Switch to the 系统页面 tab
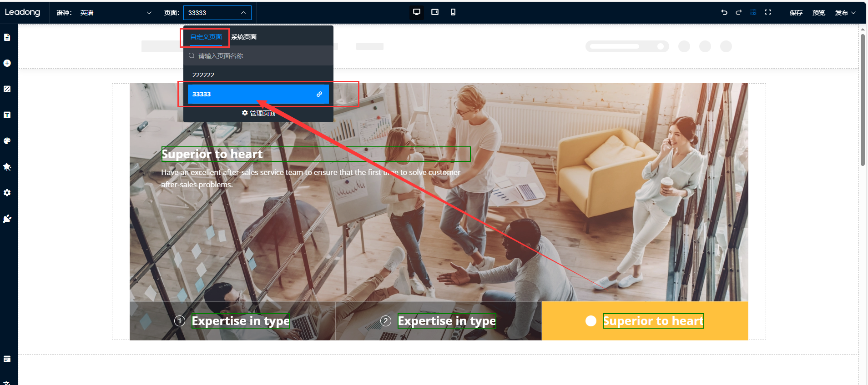The height and width of the screenshot is (385, 868). tap(244, 37)
